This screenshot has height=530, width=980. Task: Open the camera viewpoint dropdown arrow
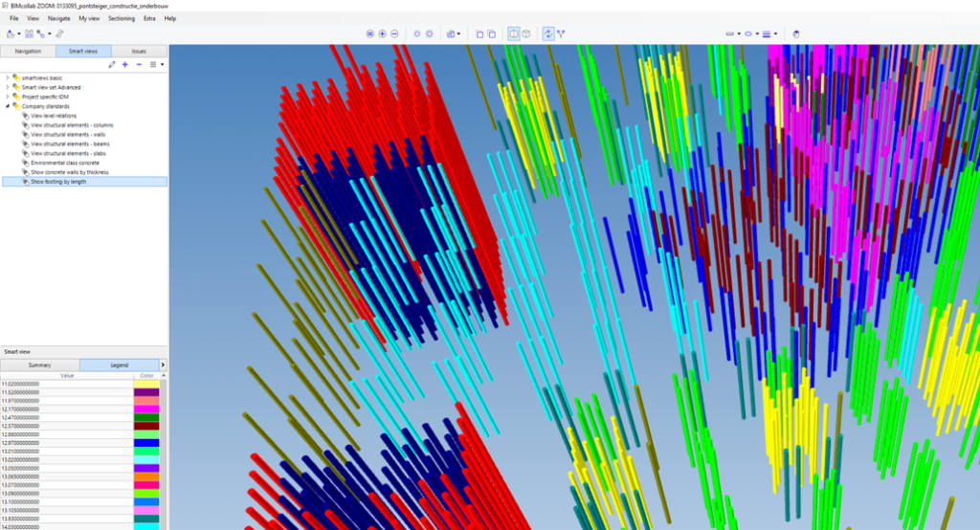coord(458,33)
